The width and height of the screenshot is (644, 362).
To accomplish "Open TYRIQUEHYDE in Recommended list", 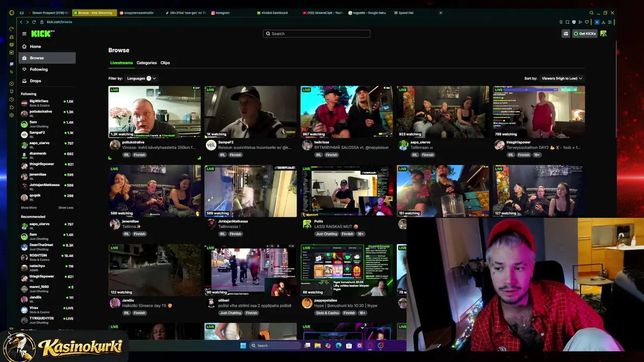I will (47, 319).
